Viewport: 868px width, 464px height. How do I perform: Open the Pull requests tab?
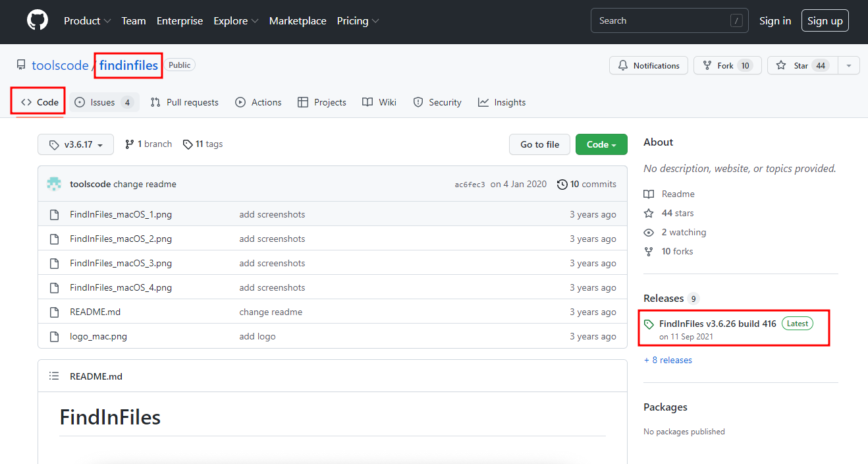[x=184, y=102]
